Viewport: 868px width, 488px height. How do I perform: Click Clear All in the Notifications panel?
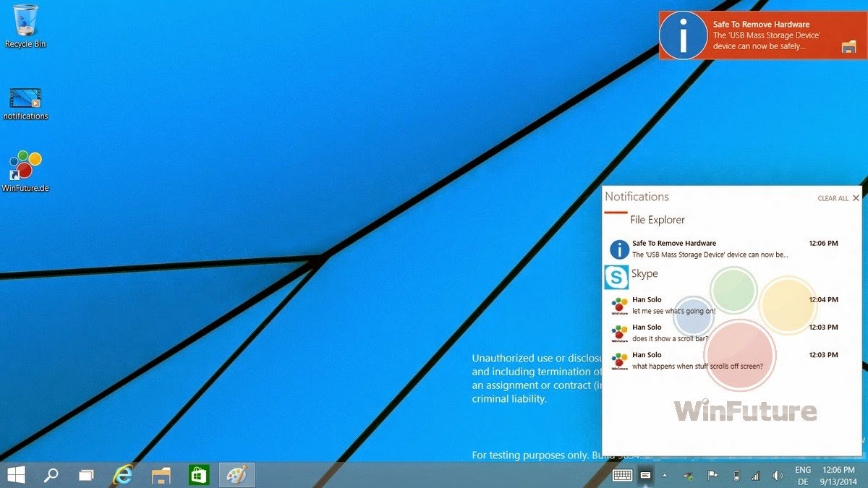pyautogui.click(x=833, y=198)
